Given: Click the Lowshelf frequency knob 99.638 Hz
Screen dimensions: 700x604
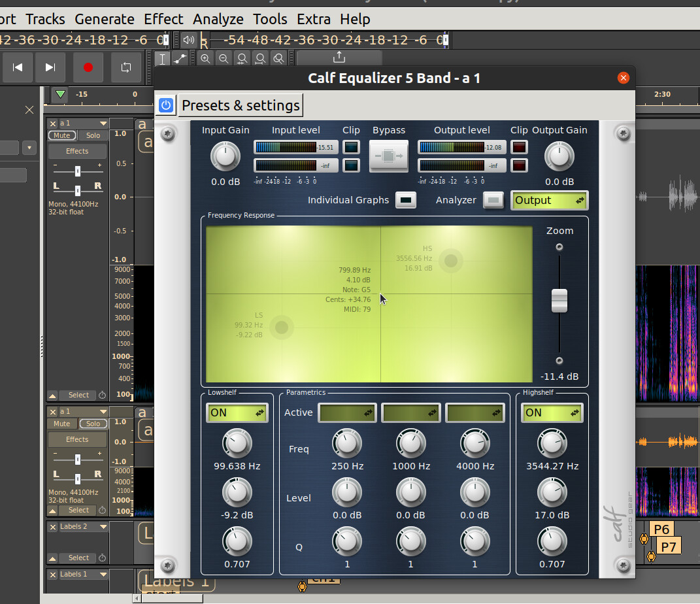Looking at the screenshot, I should (x=237, y=444).
